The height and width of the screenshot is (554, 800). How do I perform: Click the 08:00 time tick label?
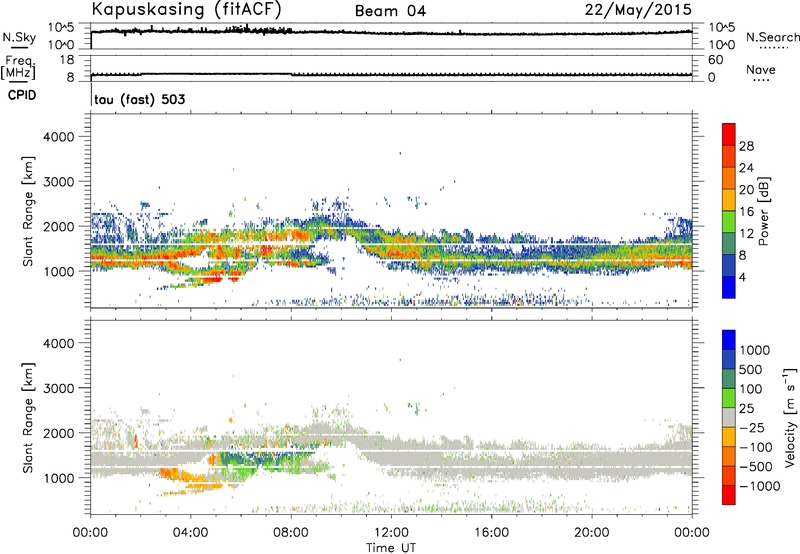pos(291,533)
